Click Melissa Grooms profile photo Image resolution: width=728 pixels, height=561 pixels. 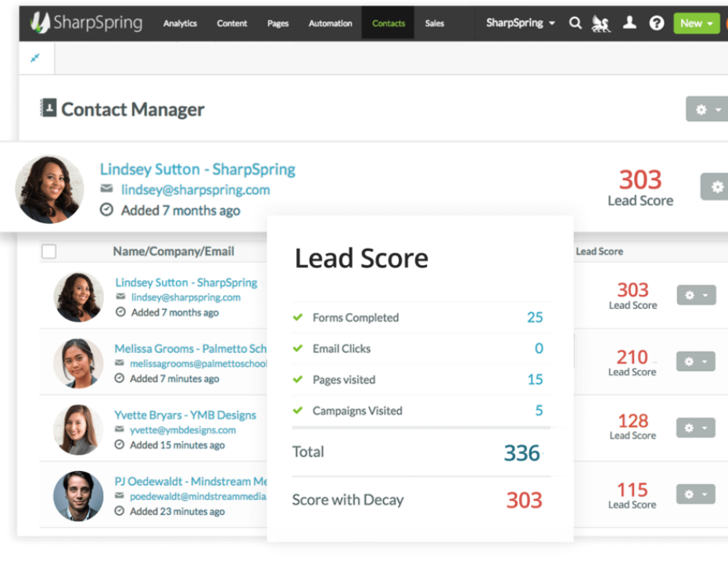pyautogui.click(x=78, y=363)
